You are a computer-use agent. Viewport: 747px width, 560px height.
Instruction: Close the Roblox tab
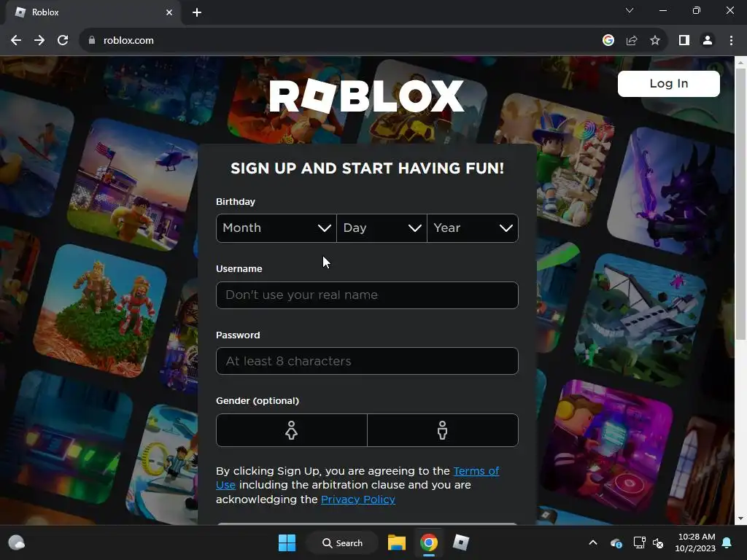[x=169, y=12]
